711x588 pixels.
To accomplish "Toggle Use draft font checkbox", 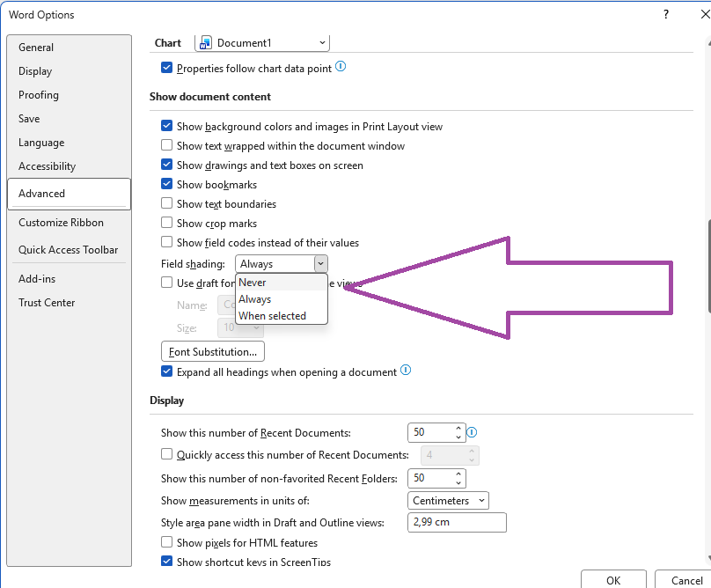I will point(166,283).
